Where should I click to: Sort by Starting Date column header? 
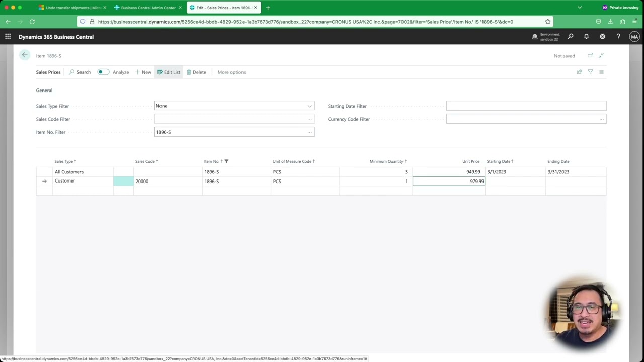coord(500,161)
